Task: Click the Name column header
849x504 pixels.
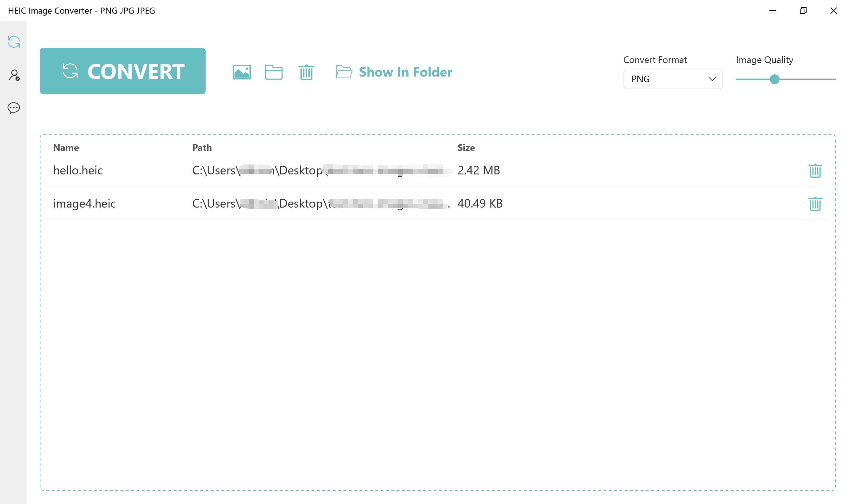Action: [x=66, y=148]
